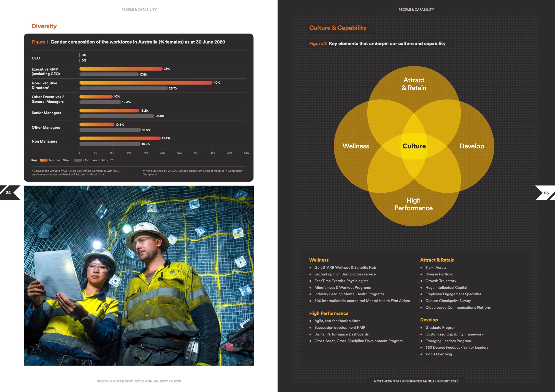
Task: Click 'Digital Performance Dashboards'
Action: 342,334
